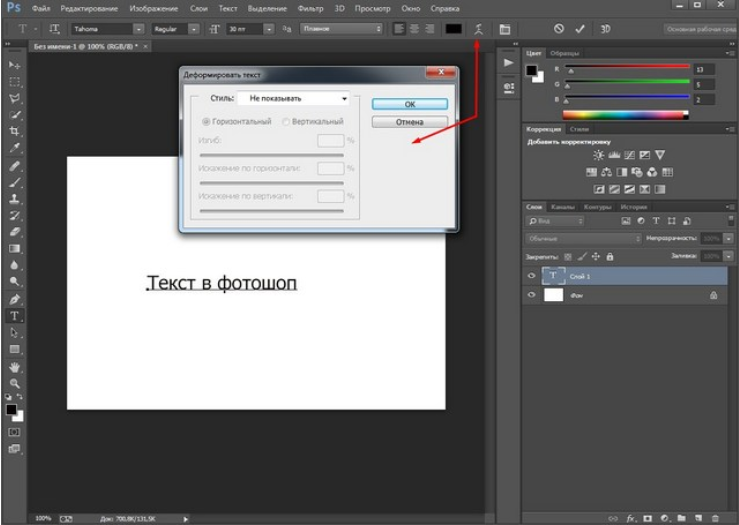The height and width of the screenshot is (525, 739).
Task: Select the Zoom magnifier tool
Action: pos(13,382)
